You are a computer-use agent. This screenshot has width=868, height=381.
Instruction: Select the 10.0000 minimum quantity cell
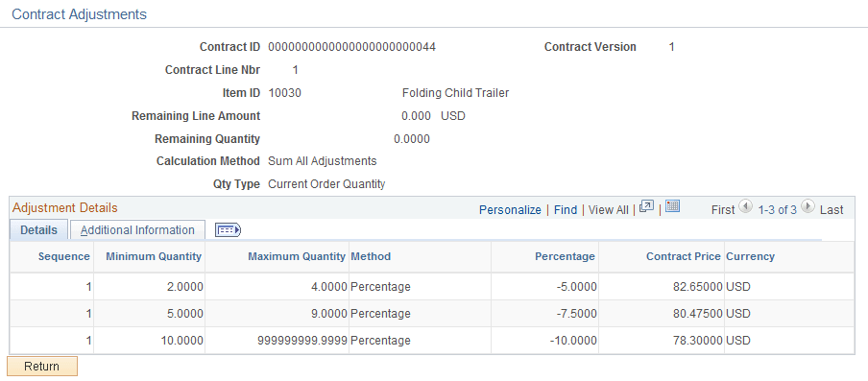point(182,340)
